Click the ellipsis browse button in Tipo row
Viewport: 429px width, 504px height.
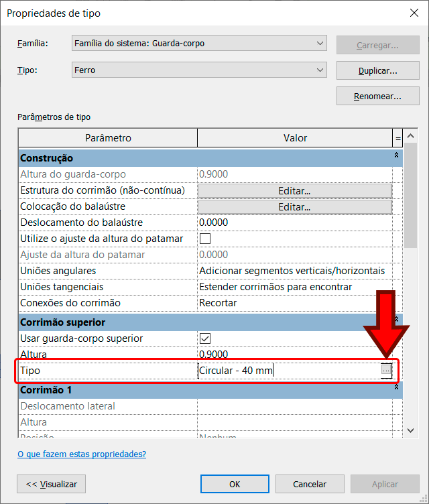(x=385, y=371)
